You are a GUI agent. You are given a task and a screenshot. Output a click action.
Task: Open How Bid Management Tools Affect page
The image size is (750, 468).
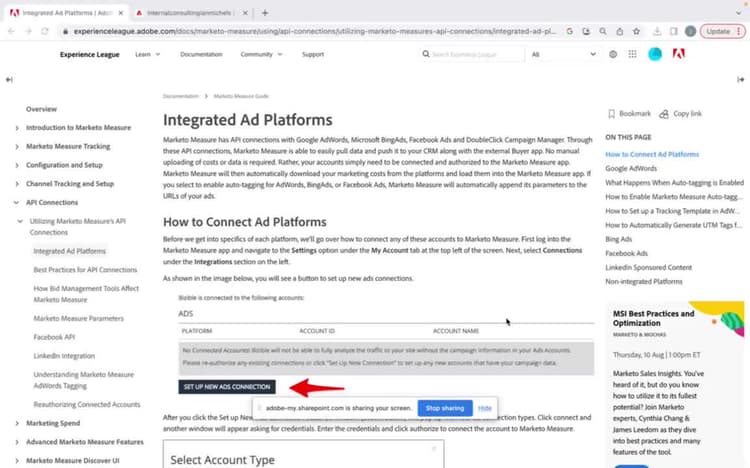tap(86, 294)
